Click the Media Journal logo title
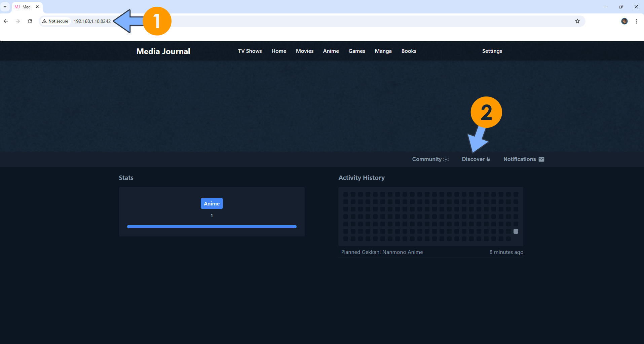The image size is (644, 344). pos(163,51)
